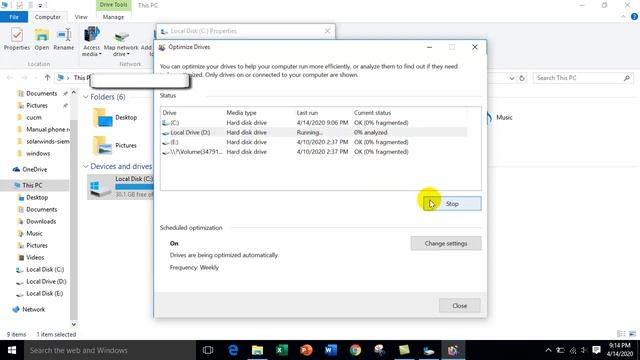Open the windows folder in sidebar

point(38,153)
